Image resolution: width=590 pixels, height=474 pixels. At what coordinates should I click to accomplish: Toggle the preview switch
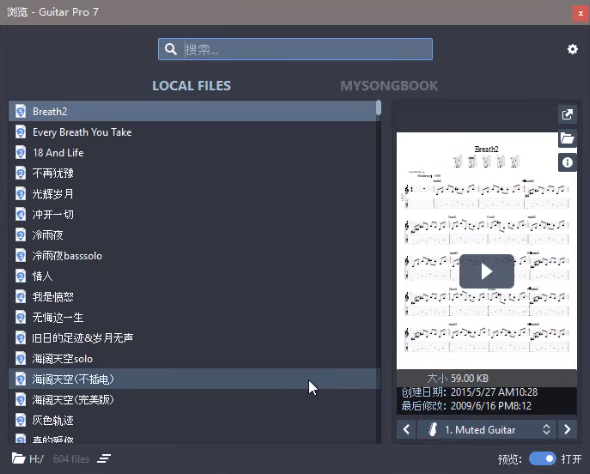542,459
